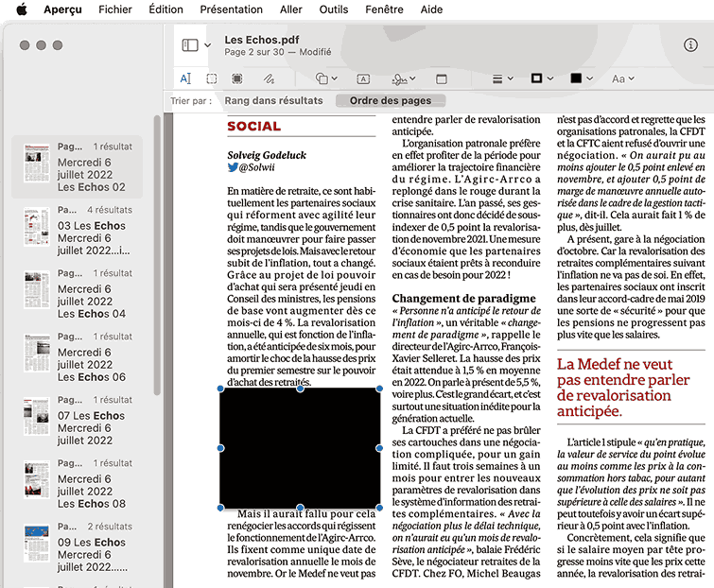Open sidebar display options chevron

[208, 45]
